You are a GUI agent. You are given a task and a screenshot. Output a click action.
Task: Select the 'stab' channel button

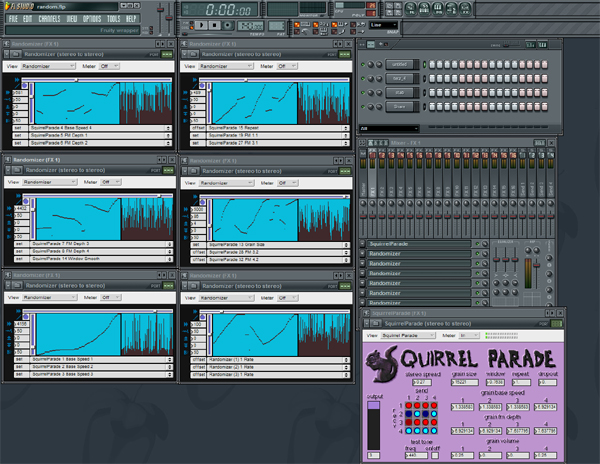[x=399, y=93]
